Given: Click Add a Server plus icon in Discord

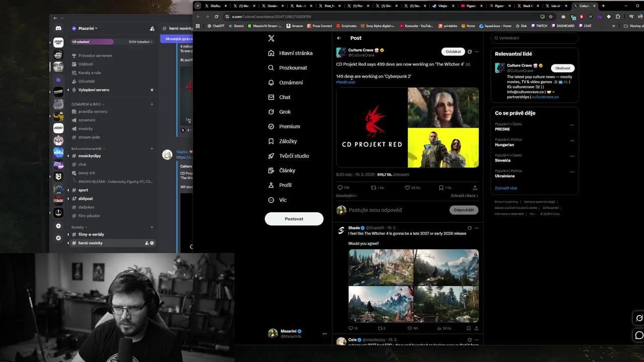Looking at the screenshot, I should coord(58,226).
